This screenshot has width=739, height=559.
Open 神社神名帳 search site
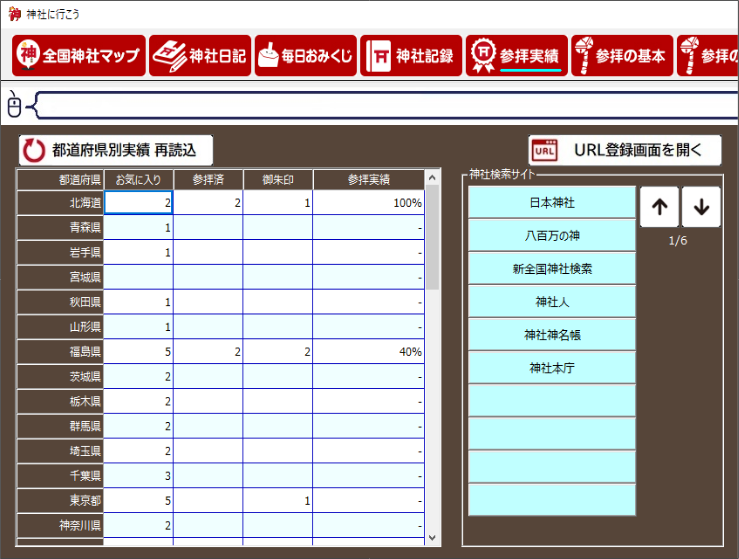click(x=551, y=335)
